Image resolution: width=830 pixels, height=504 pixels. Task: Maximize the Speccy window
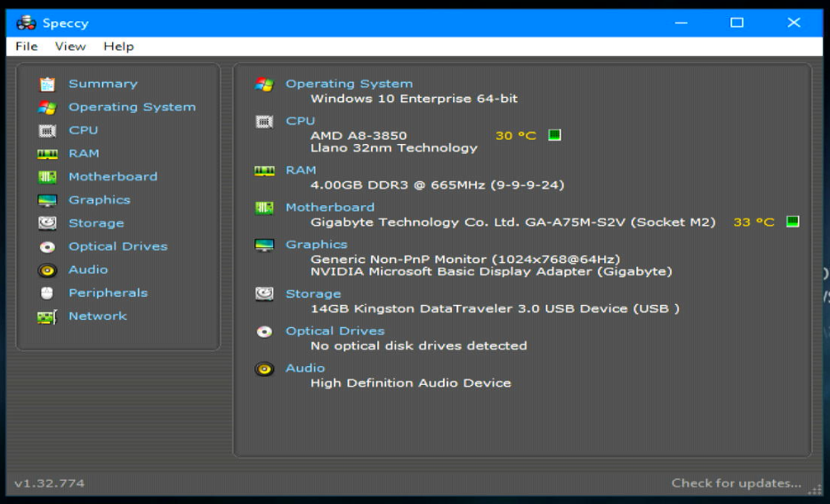pos(737,23)
